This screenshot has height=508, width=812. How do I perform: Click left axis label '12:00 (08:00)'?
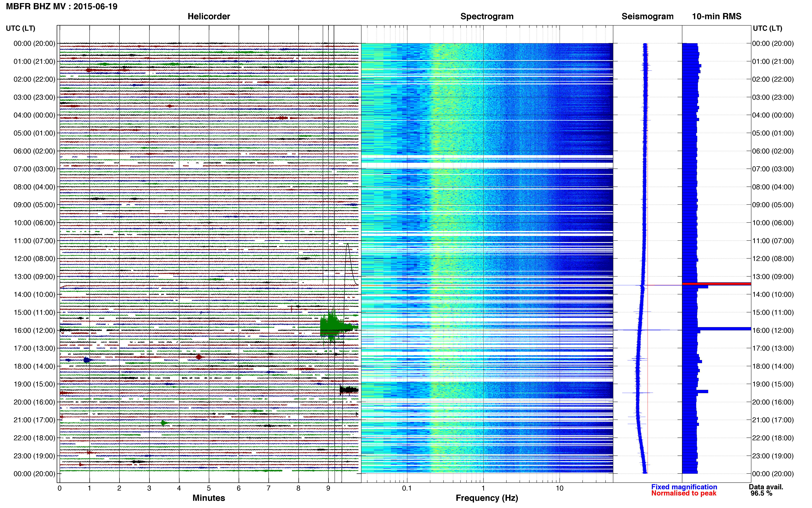[x=34, y=259]
